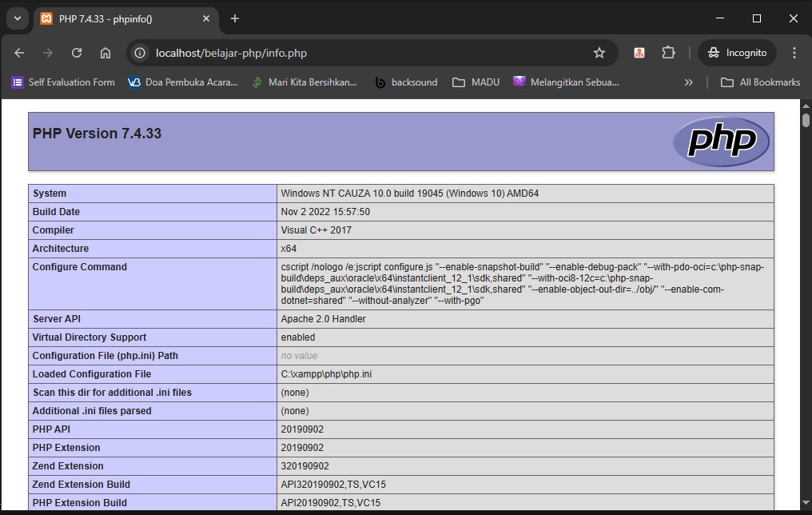Open the All Bookmarks folder
The height and width of the screenshot is (515, 812).
point(760,82)
